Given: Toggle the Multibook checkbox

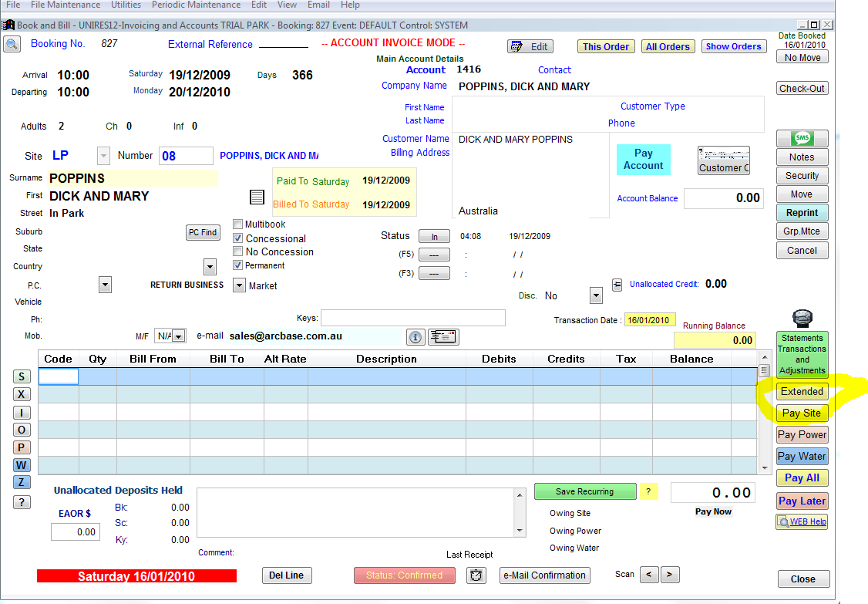Looking at the screenshot, I should [238, 224].
